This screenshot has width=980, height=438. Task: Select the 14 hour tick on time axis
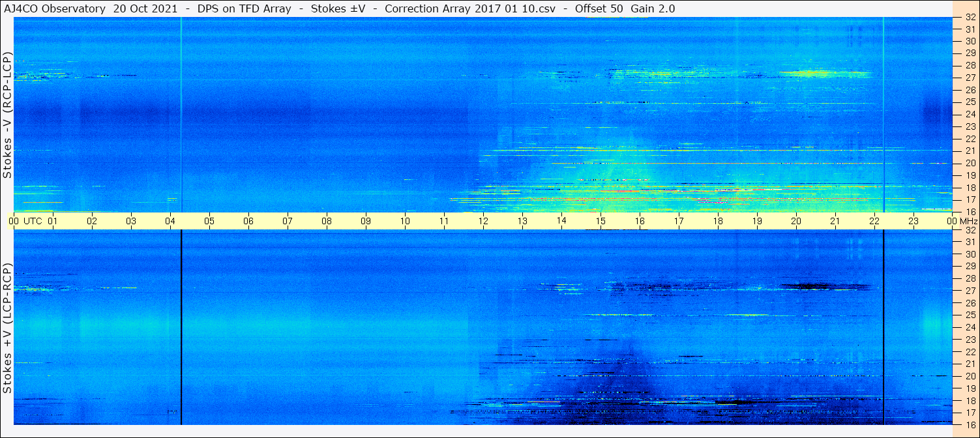point(561,221)
